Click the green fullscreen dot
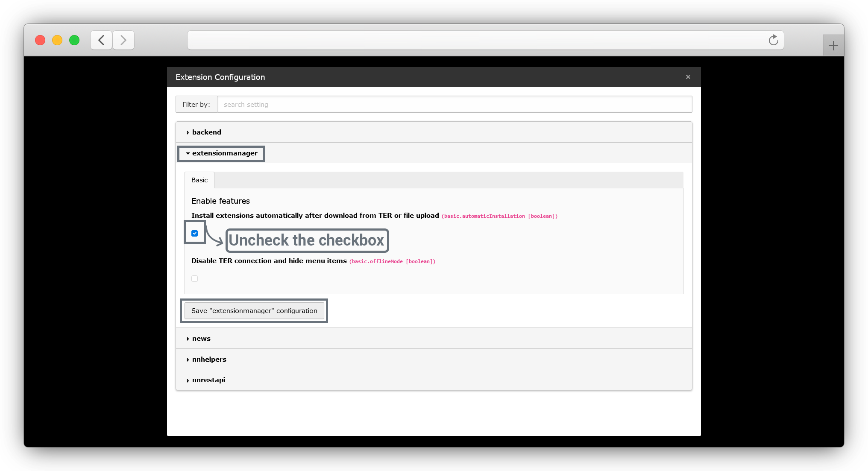This screenshot has height=471, width=868. (x=74, y=40)
